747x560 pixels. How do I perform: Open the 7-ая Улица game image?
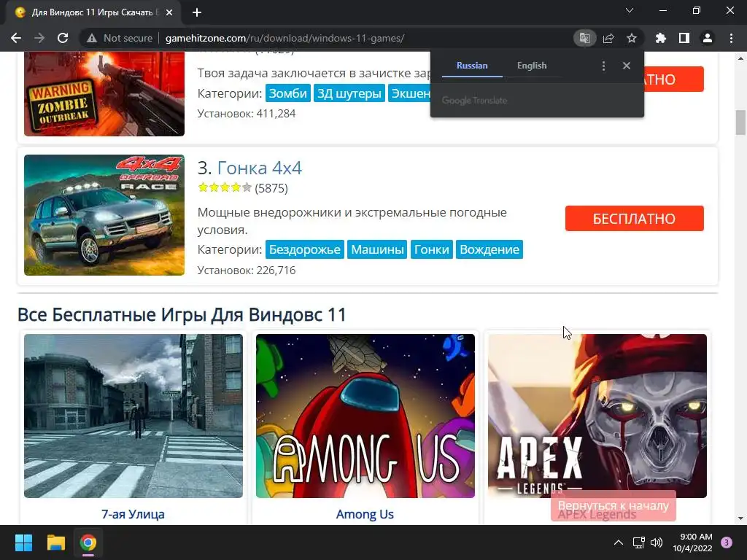(x=133, y=416)
